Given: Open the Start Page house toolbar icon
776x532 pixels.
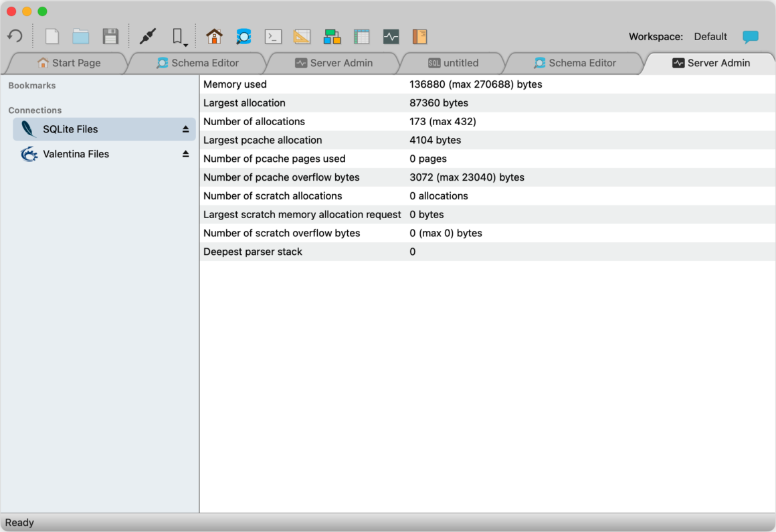Looking at the screenshot, I should (214, 36).
